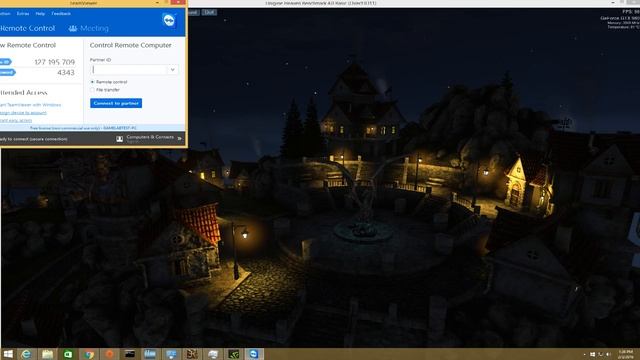640x360 pixels.
Task: Click the TeamViewer logo in the header
Action: pos(169,20)
